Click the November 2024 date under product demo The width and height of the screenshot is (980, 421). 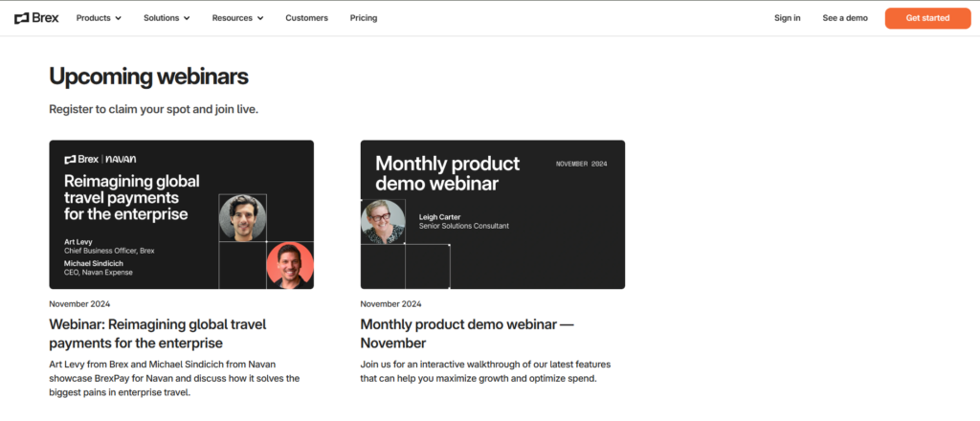click(390, 304)
